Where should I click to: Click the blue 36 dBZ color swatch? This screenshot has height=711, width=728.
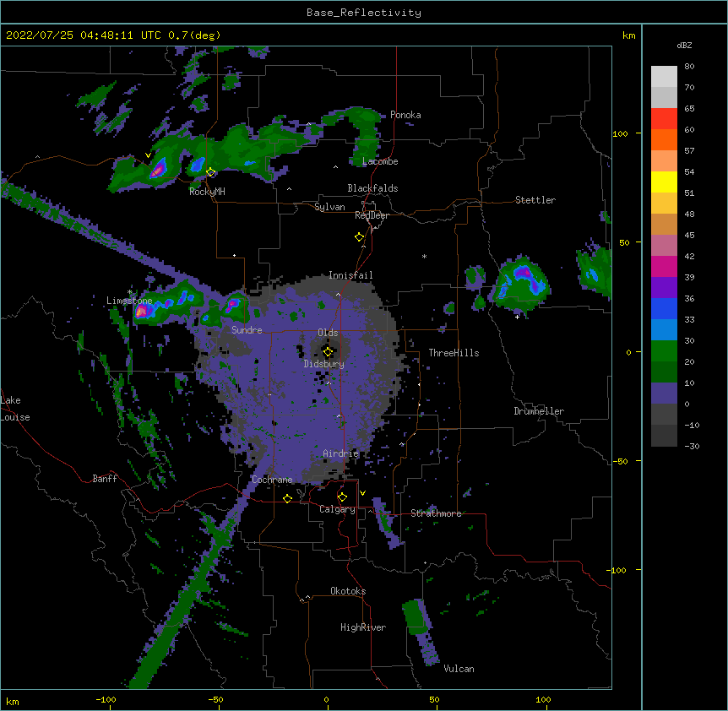click(x=664, y=308)
